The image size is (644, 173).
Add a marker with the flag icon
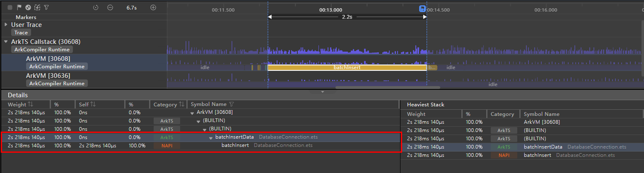click(19, 7)
